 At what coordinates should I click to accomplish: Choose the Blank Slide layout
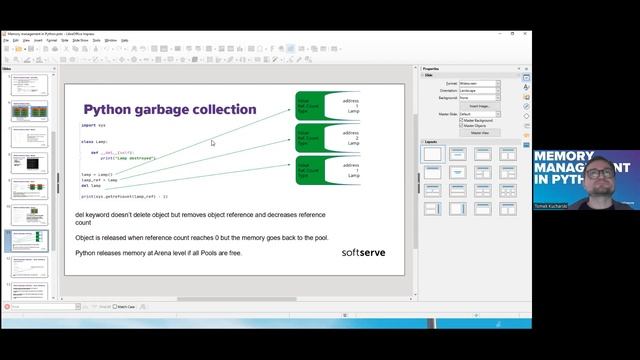(433, 154)
